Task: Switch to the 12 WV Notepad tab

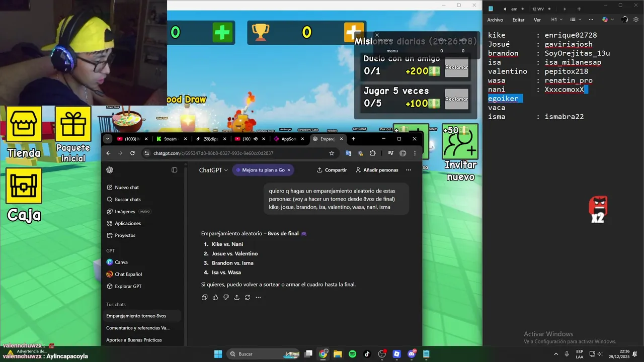Action: coord(538,9)
